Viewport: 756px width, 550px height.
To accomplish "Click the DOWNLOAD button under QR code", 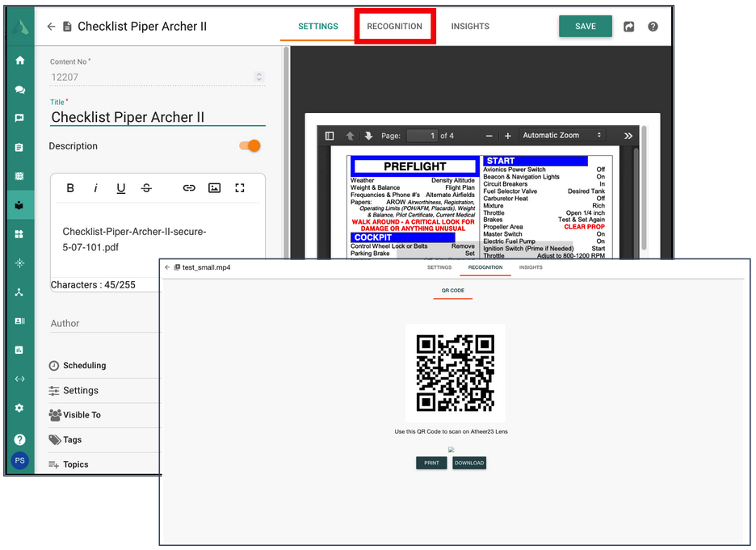I will click(469, 463).
